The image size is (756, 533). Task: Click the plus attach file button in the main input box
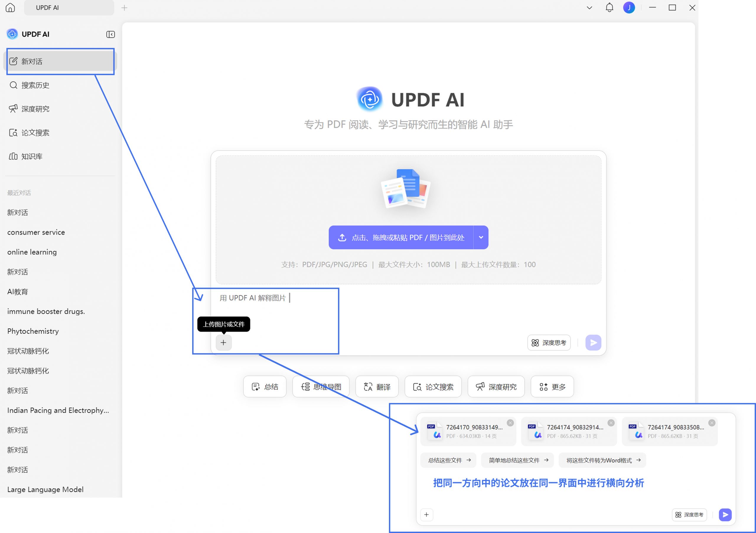tap(224, 343)
